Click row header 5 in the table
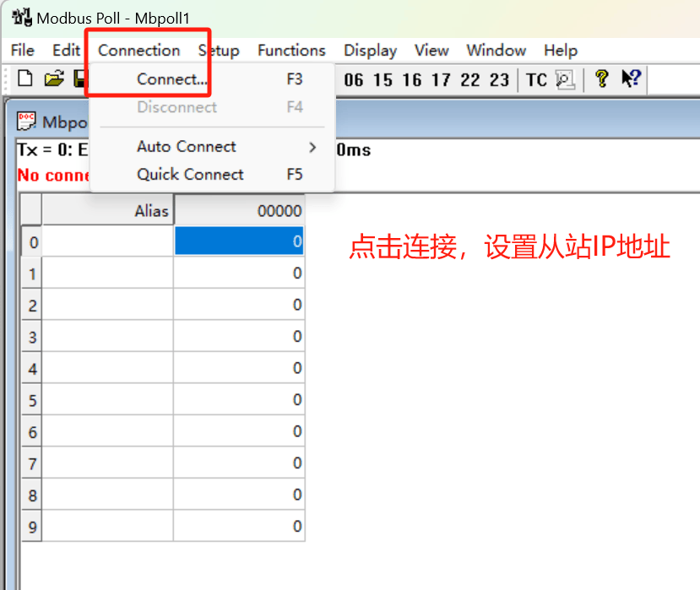This screenshot has width=700, height=590. (32, 399)
